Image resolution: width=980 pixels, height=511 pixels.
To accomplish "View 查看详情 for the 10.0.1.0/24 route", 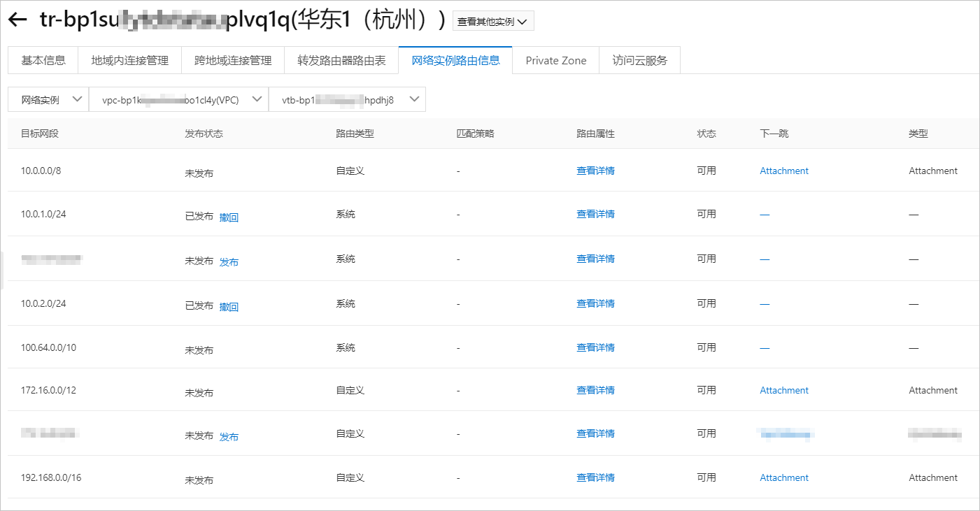I will [x=595, y=214].
